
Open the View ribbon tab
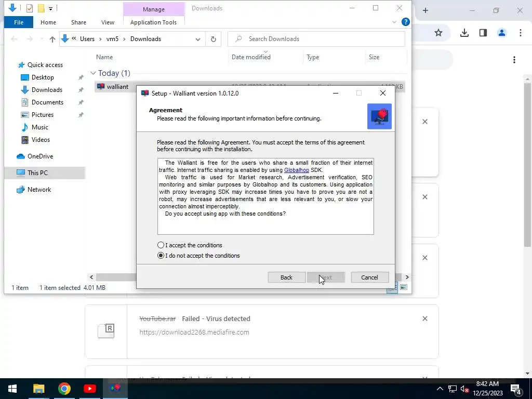pos(108,22)
